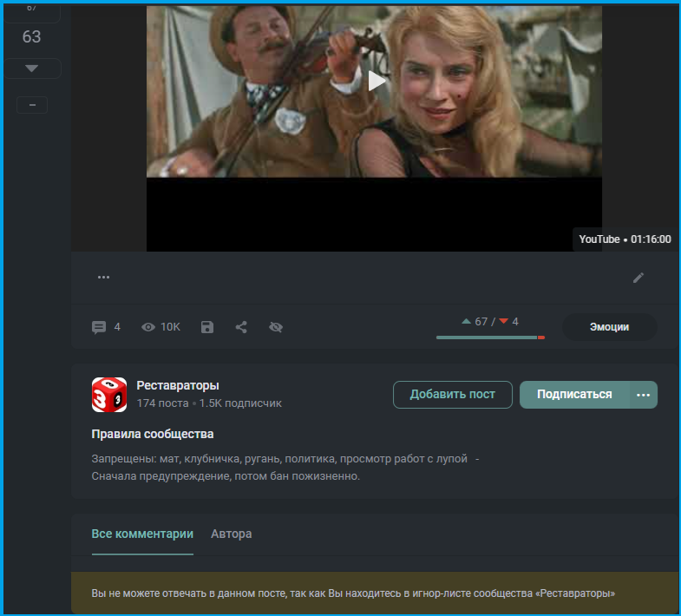Viewport: 681px width, 616px height.
Task: Share the post via share icon
Action: point(241,327)
